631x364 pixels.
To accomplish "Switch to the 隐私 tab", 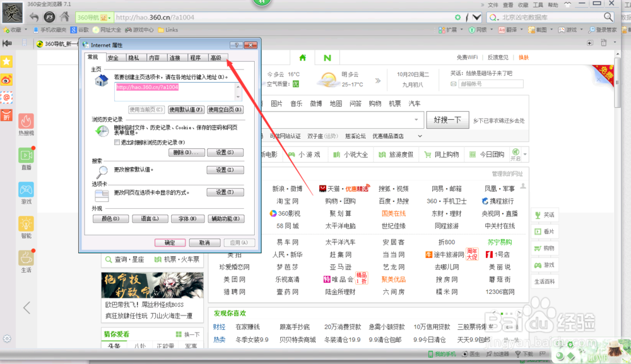I will click(134, 57).
